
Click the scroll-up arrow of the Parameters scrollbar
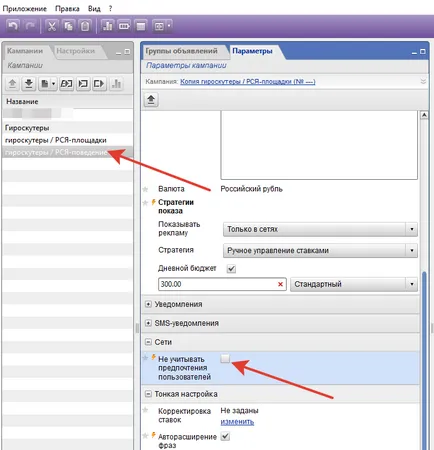click(424, 115)
